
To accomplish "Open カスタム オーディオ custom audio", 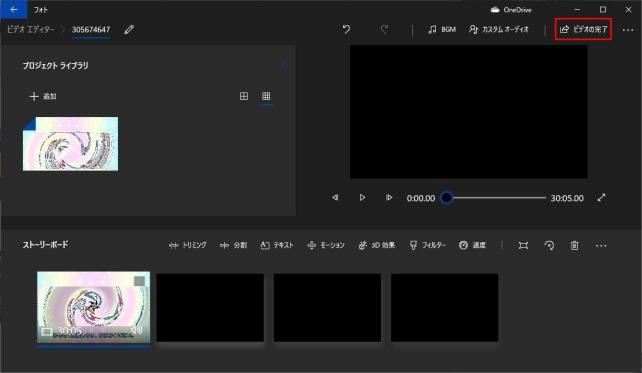I will click(x=499, y=29).
